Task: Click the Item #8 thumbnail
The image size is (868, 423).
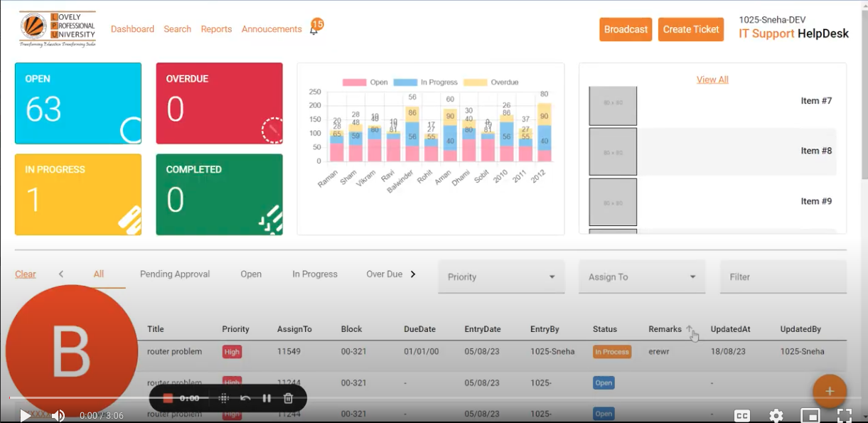Action: 613,151
